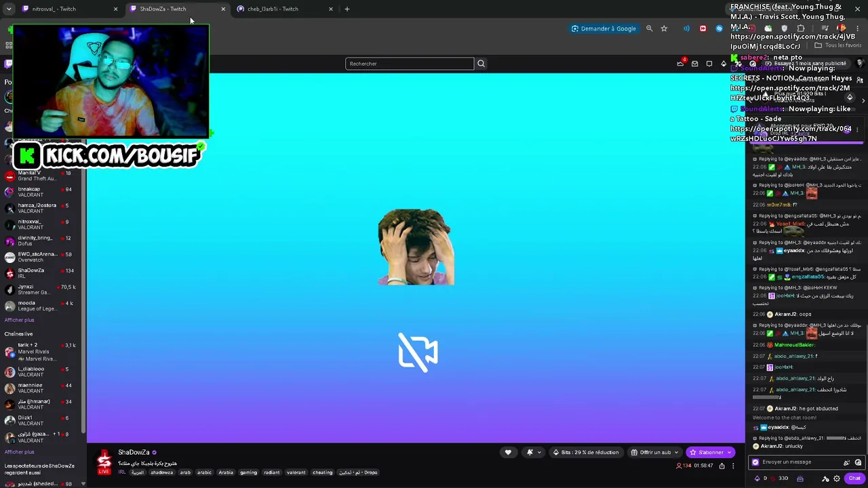Open the tab search dropdown arrow
Screen dimensions: 868x488
coord(9,9)
